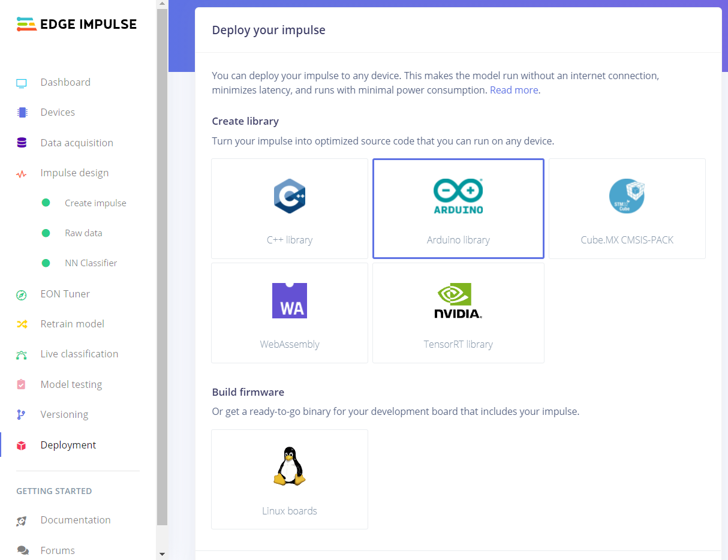The image size is (728, 560).
Task: Click the sidebar vertical scrollbar thumb
Action: click(x=162, y=268)
